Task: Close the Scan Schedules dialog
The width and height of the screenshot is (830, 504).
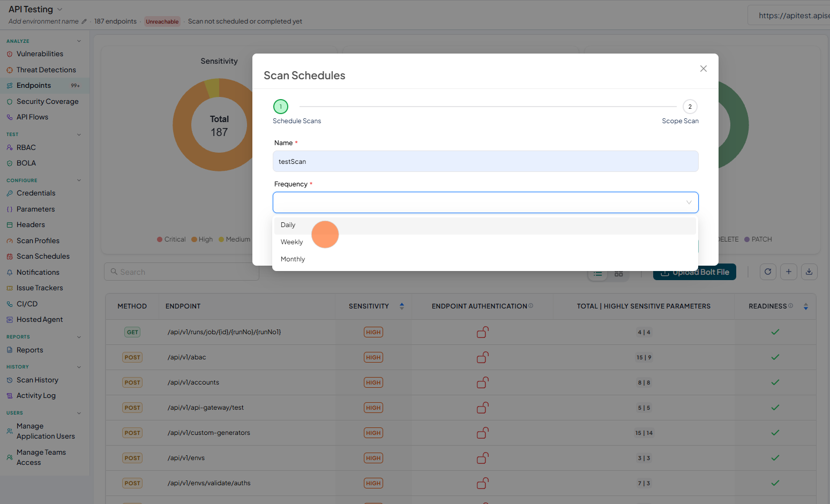Action: [704, 69]
